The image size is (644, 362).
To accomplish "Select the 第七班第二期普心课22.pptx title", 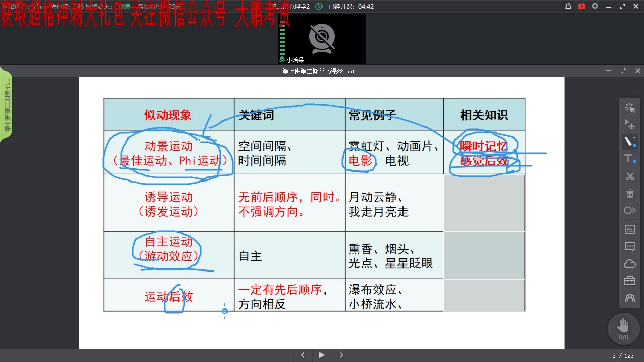I will click(320, 71).
